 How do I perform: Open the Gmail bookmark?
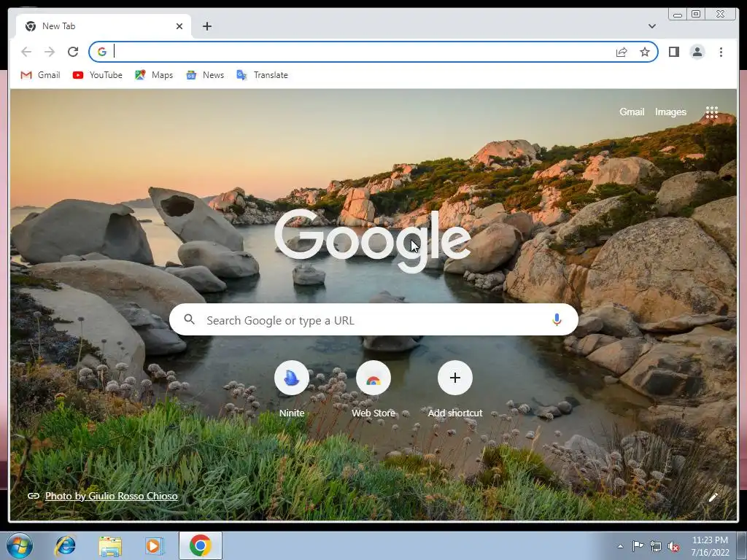pos(41,75)
